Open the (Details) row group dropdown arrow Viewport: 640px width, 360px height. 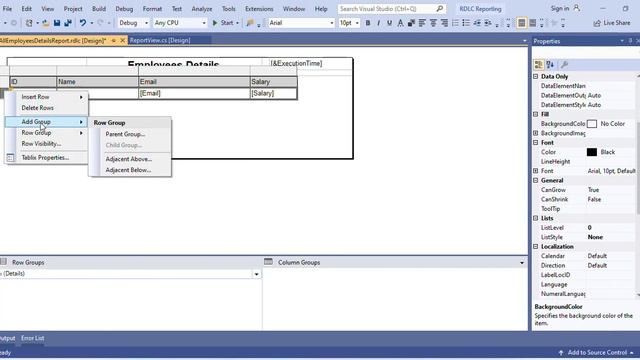(x=256, y=274)
